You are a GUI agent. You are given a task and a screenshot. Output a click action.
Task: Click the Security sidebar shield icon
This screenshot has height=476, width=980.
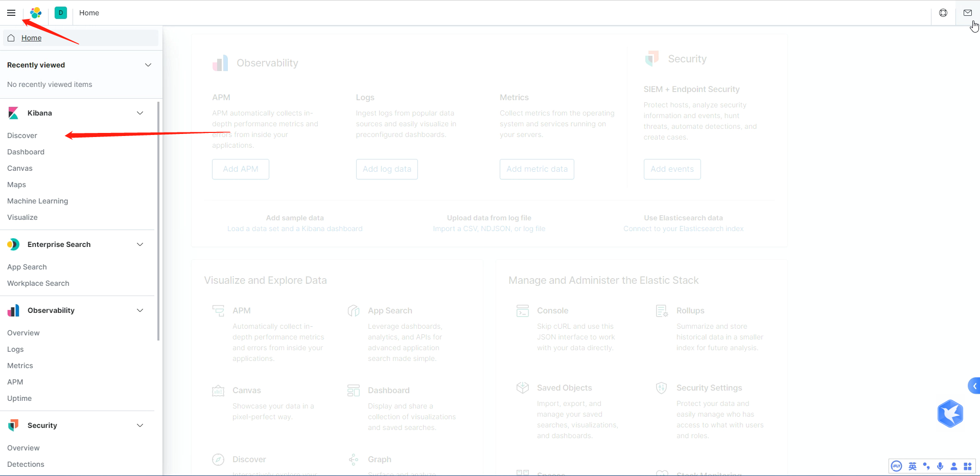13,425
